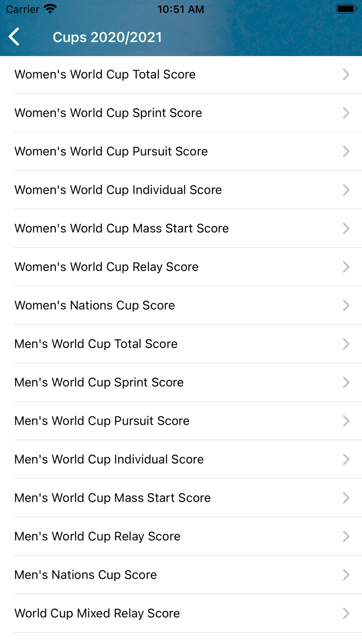
Task: Tap chevron for Women's World Cup Relay Score
Action: [346, 267]
